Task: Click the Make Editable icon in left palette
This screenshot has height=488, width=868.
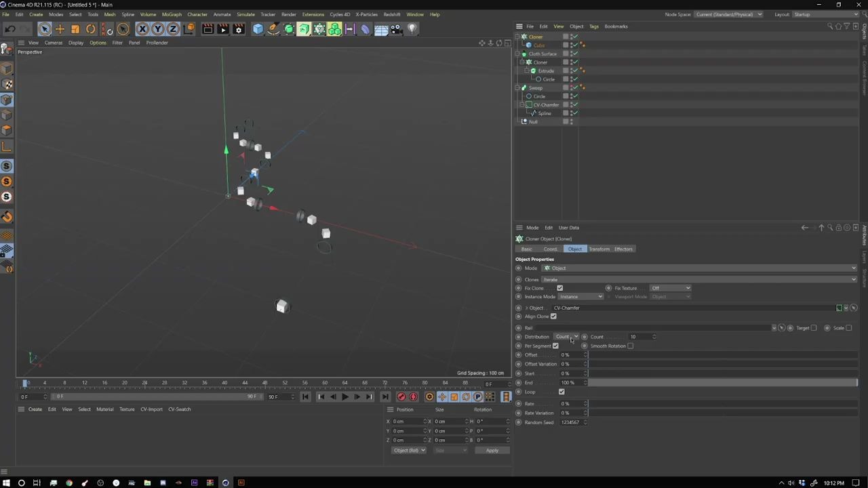Action: coord(6,49)
